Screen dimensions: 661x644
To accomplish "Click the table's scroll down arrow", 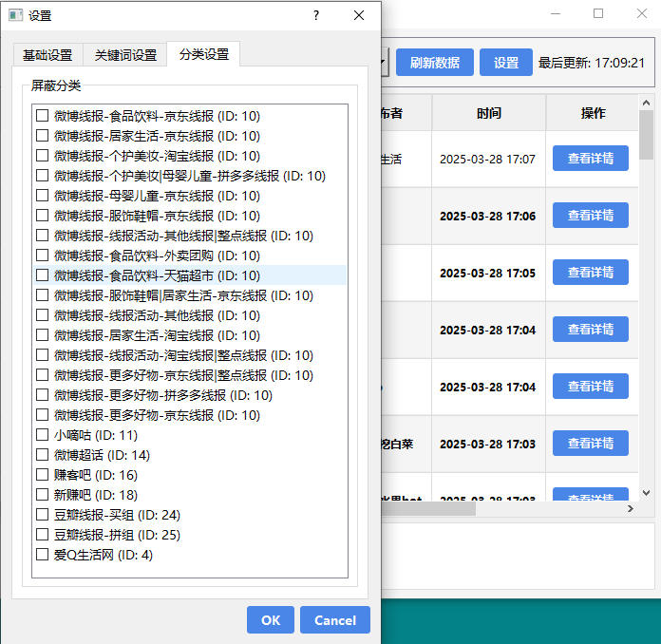I will (x=646, y=493).
